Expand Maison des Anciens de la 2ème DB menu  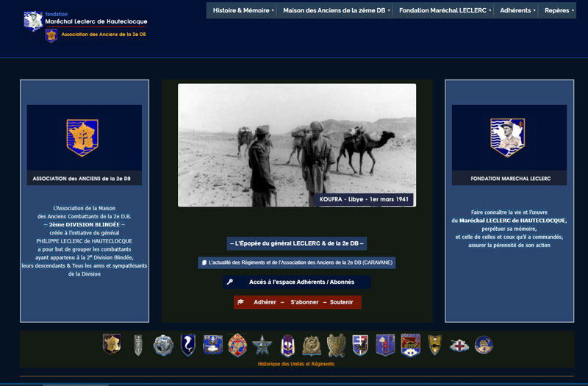pyautogui.click(x=337, y=10)
